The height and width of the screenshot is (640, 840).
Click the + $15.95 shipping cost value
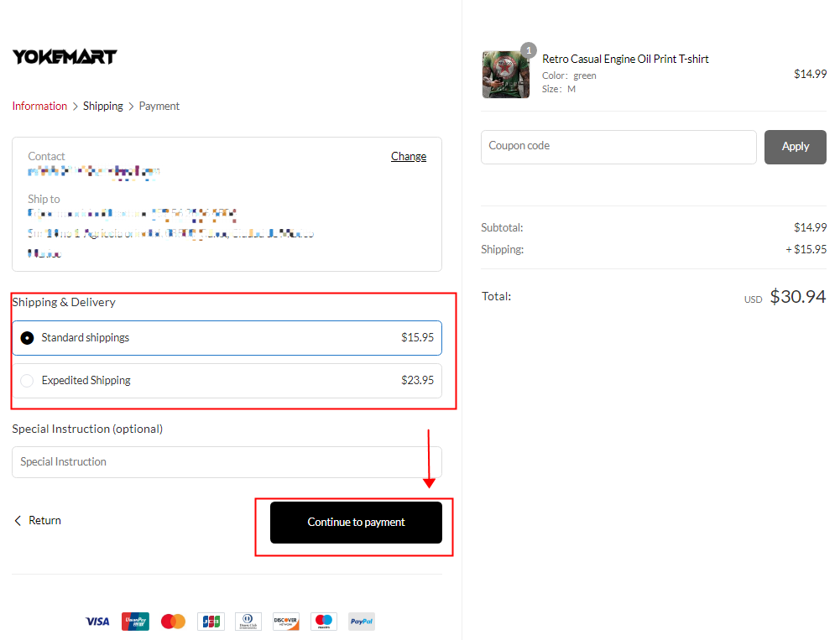806,250
